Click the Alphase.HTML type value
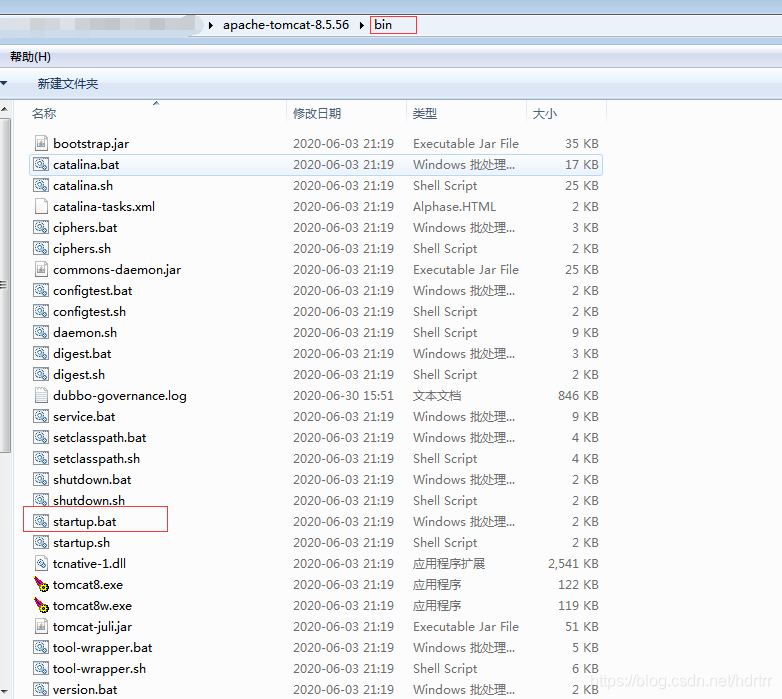This screenshot has width=782, height=699. tap(454, 207)
